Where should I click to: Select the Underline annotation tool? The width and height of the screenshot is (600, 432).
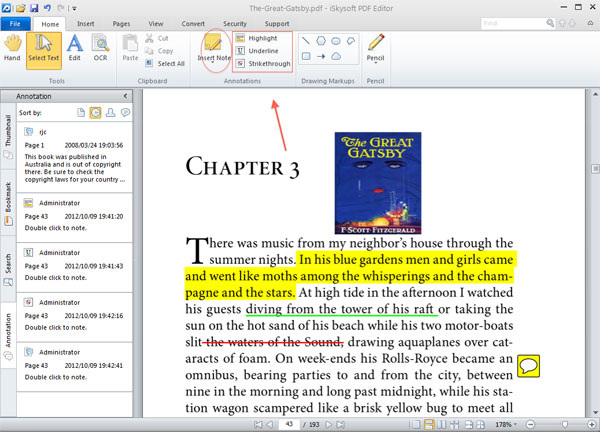[262, 50]
